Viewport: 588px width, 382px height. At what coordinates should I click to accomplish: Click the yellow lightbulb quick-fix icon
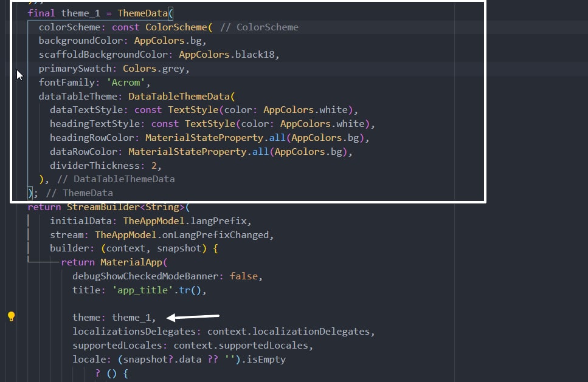12,316
